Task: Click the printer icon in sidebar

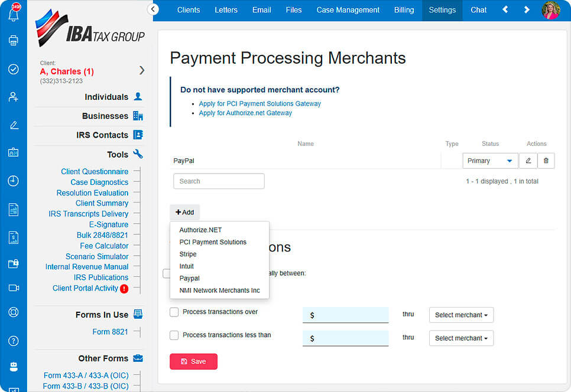Action: coord(14,40)
